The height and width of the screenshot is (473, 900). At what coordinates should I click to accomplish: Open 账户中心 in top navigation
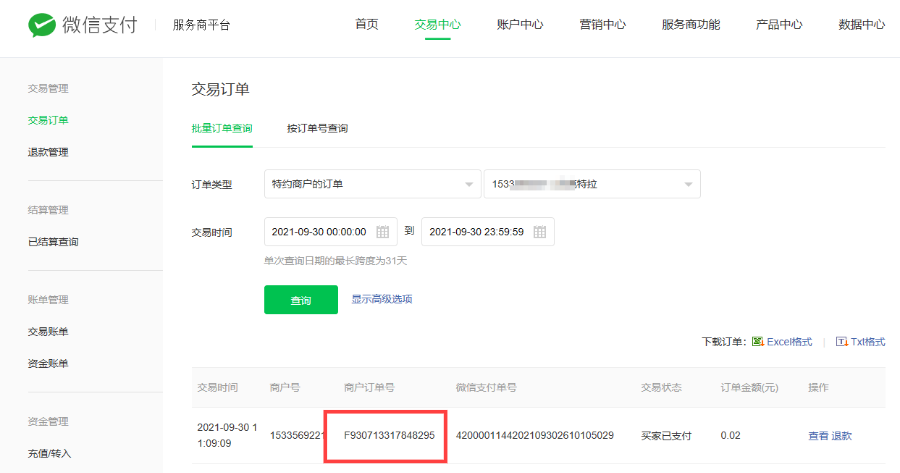(519, 25)
